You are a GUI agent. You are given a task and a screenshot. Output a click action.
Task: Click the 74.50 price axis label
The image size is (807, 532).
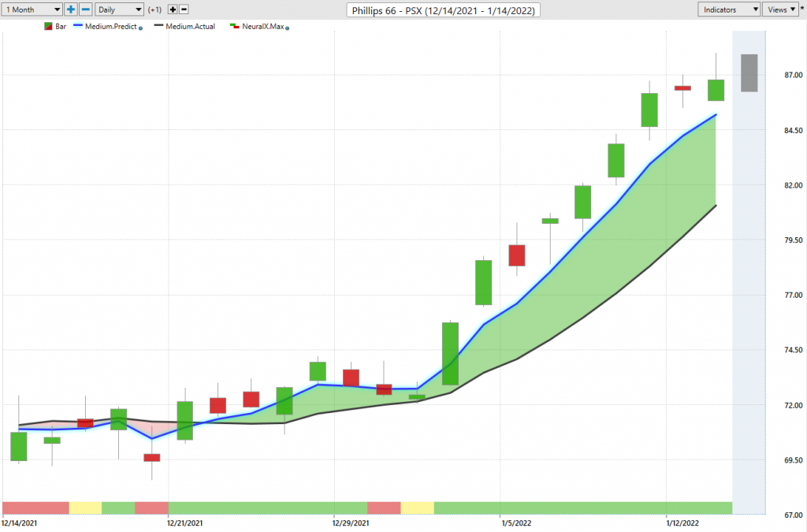(x=793, y=350)
